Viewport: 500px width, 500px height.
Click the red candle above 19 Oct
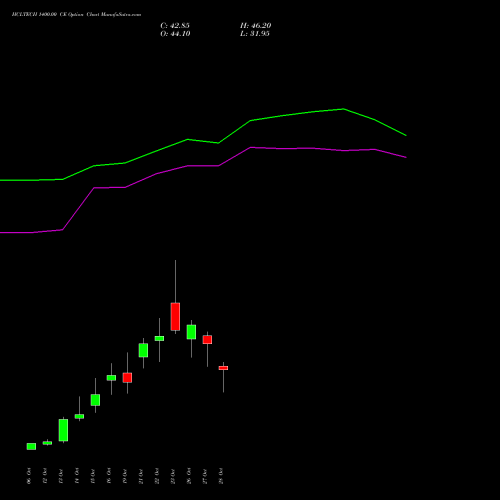[x=127, y=378]
